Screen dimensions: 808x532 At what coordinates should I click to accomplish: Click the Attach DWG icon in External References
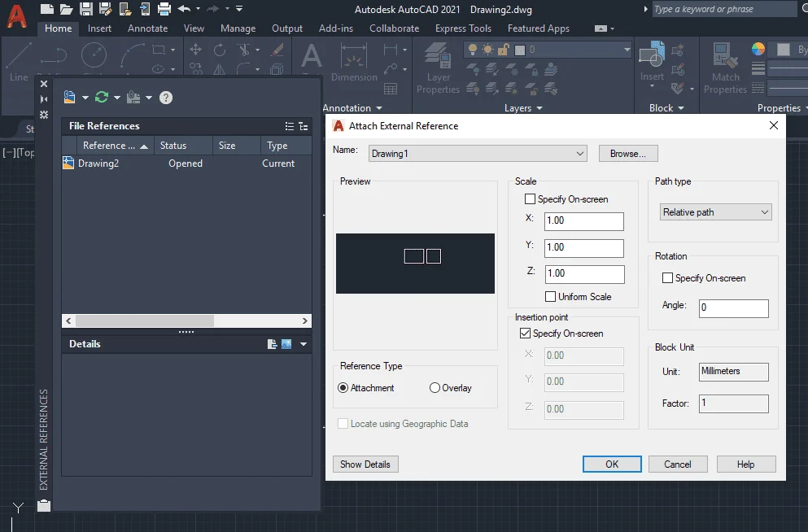[69, 98]
